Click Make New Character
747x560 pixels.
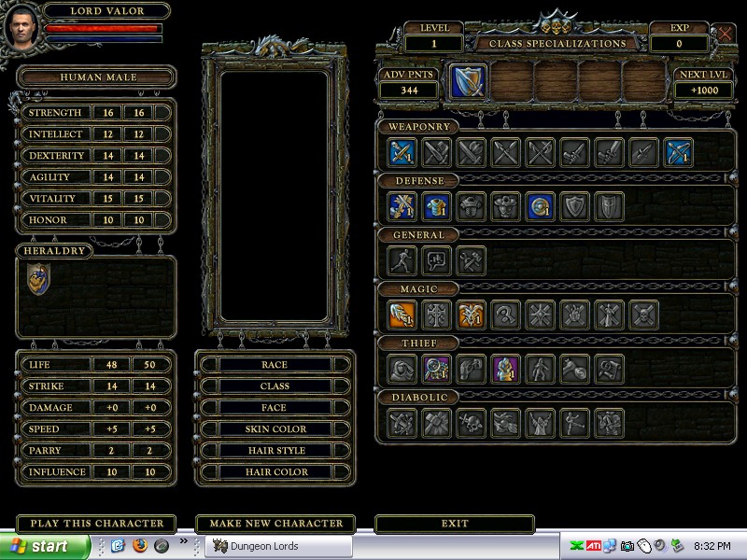(275, 524)
